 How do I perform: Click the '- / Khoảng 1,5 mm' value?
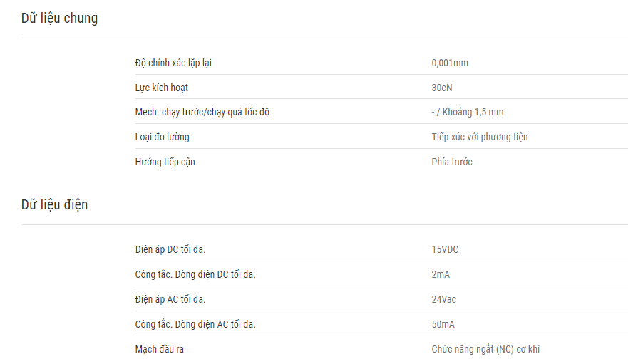click(468, 112)
